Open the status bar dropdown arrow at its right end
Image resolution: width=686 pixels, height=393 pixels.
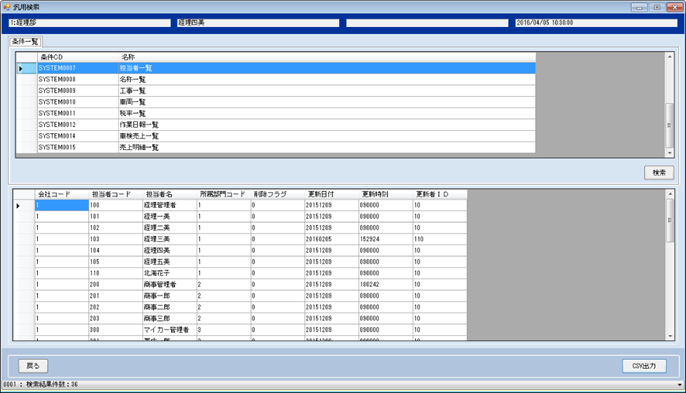click(x=679, y=385)
